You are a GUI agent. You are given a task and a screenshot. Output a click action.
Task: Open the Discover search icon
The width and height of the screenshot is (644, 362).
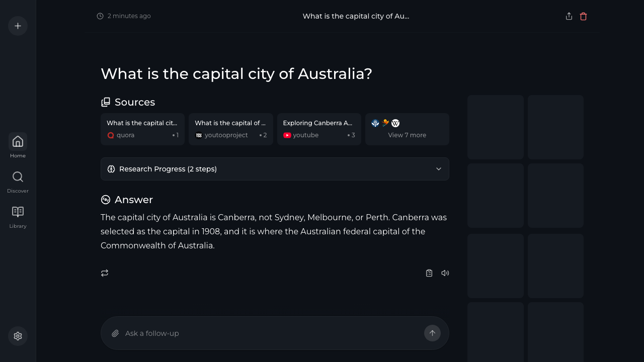[18, 177]
